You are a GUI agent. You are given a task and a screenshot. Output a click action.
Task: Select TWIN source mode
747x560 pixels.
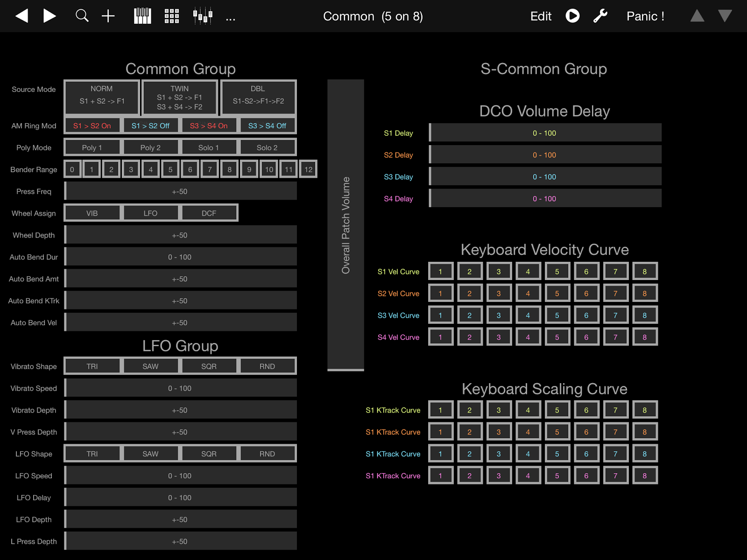click(x=180, y=97)
